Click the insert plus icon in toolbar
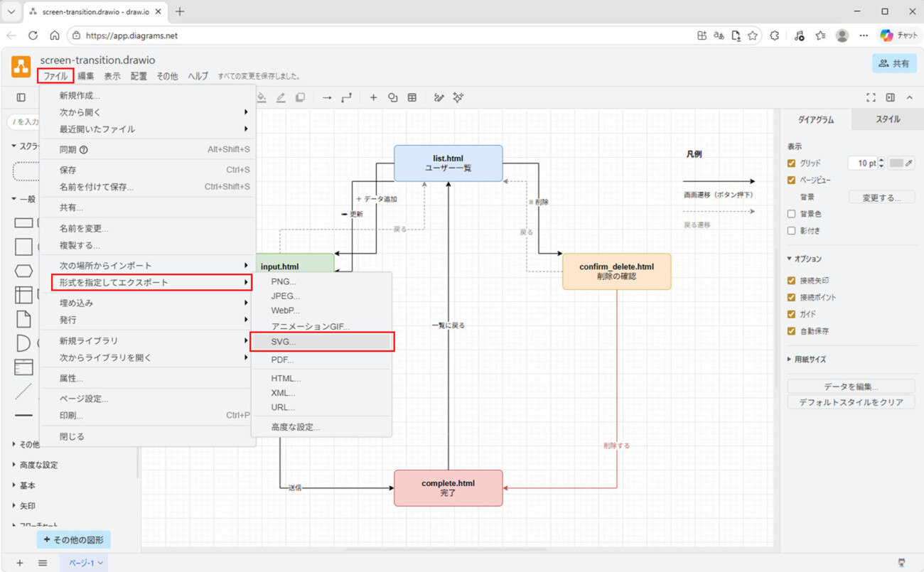Image resolution: width=924 pixels, height=572 pixels. point(373,97)
